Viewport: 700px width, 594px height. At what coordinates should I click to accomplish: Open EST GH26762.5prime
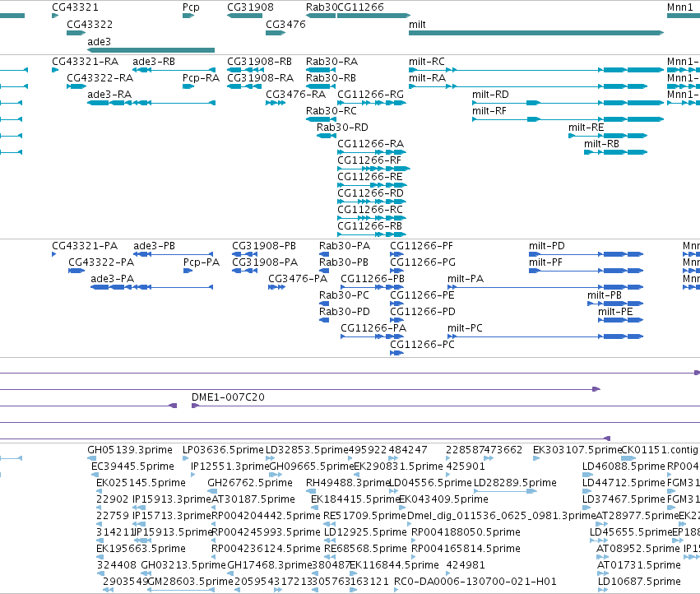pyautogui.click(x=250, y=483)
